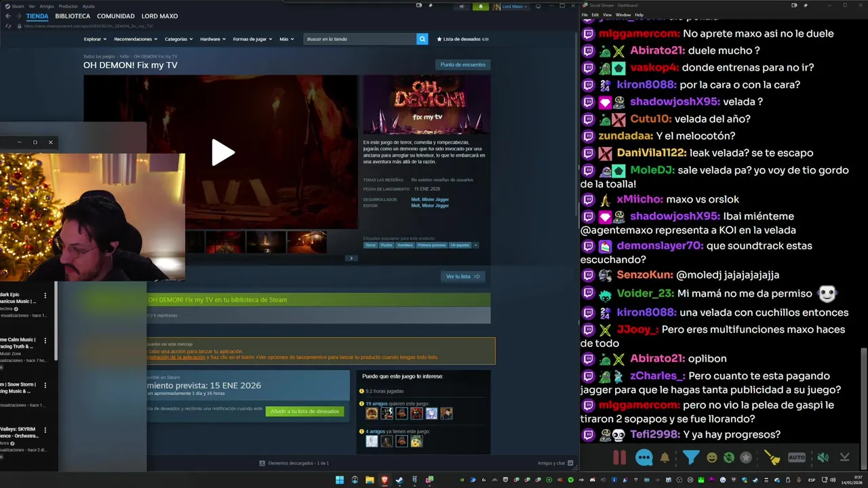Open options for SKYRIM Valleys video entry
Viewport: 868px width, 488px height.
click(45, 430)
